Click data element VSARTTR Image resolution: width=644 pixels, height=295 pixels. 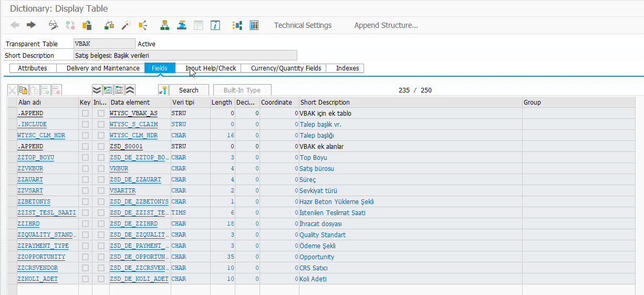[x=122, y=190]
